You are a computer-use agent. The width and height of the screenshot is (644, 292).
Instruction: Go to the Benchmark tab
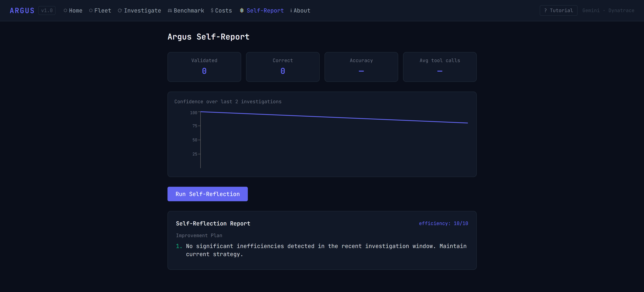pyautogui.click(x=186, y=10)
